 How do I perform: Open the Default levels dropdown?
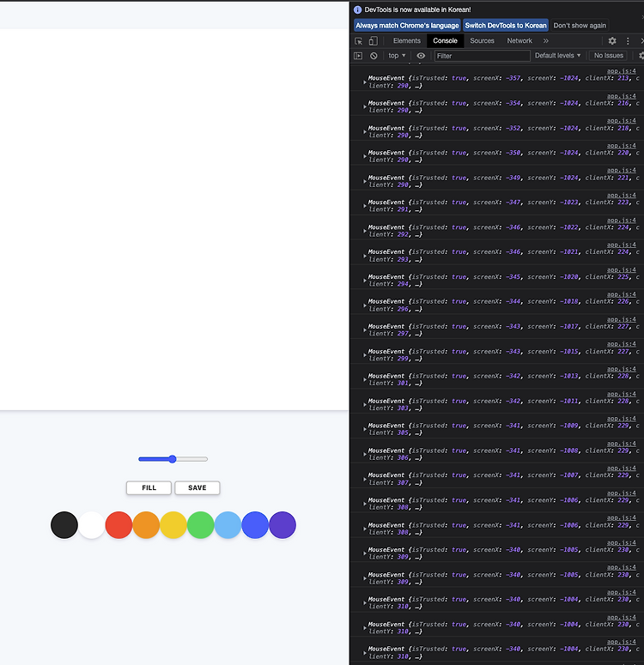pyautogui.click(x=557, y=56)
